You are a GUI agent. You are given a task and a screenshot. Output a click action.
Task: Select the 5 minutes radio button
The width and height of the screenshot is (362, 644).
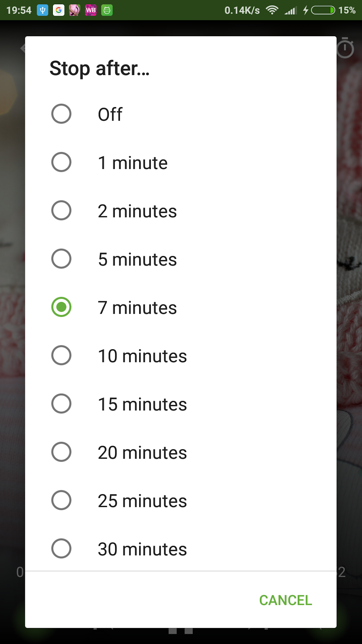coord(61,259)
